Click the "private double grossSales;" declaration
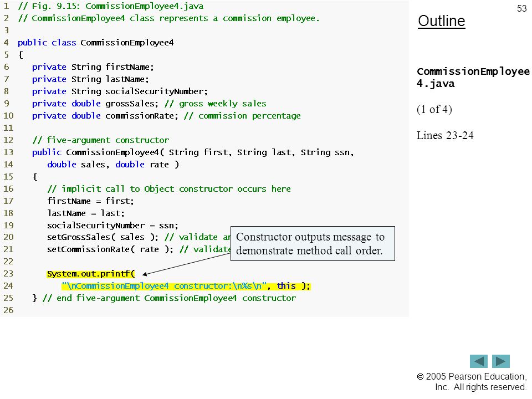This screenshot has height=399, width=532. tap(95, 104)
